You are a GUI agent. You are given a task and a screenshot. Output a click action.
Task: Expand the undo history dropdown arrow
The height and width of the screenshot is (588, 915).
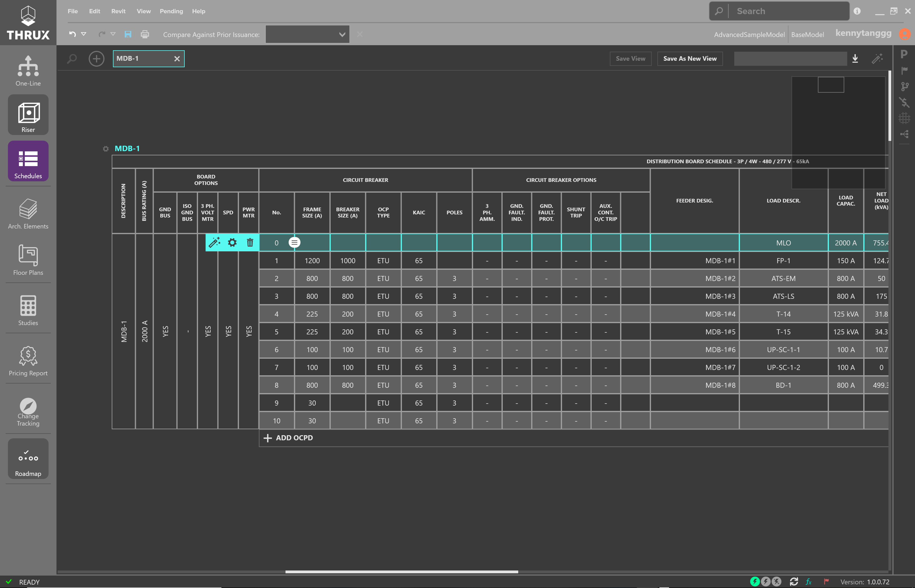pyautogui.click(x=84, y=34)
